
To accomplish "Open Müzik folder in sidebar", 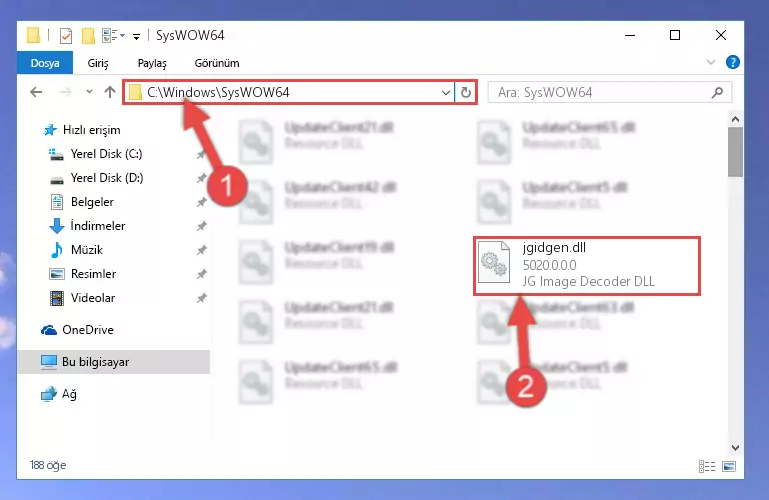I will pyautogui.click(x=87, y=250).
